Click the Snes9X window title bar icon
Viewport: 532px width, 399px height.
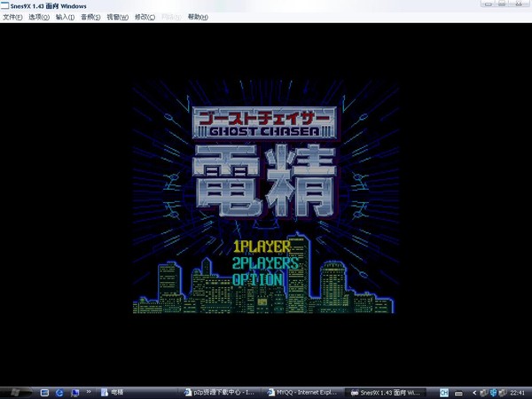[x=4, y=5]
